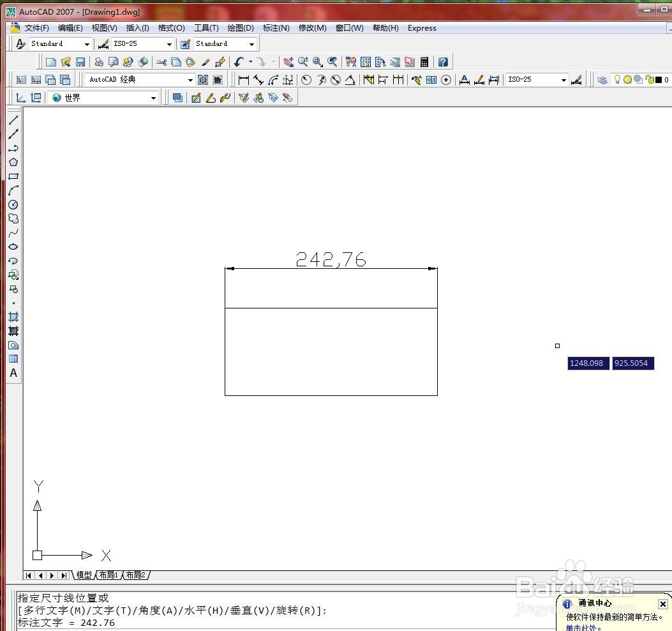672x631 pixels.
Task: Open the 编辑(E) menu
Action: pyautogui.click(x=70, y=28)
